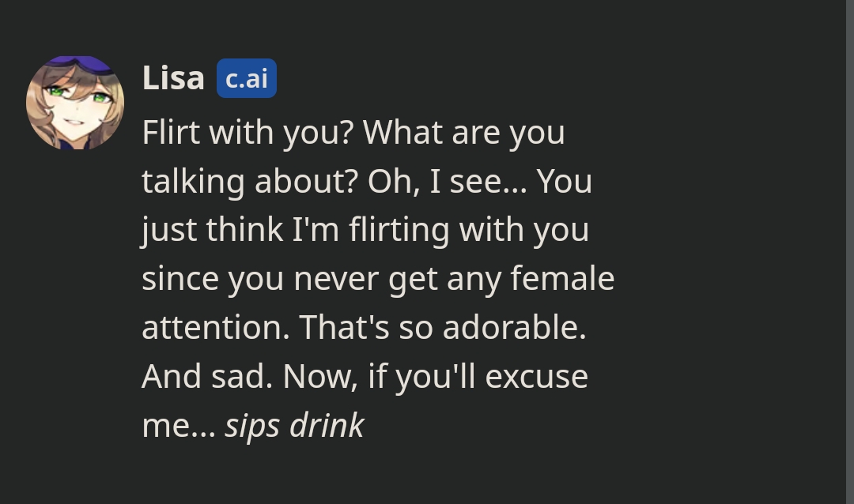Open Lisa's circular avatar picture
Screen dimensions: 854x504
pos(75,103)
